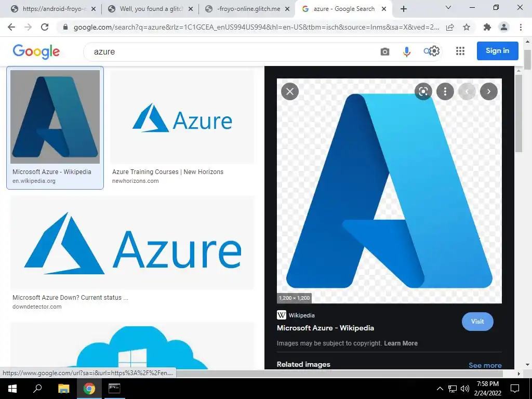The height and width of the screenshot is (399, 532).
Task: Select Microsoft Azure Wikipedia thumbnail
Action: [x=55, y=117]
